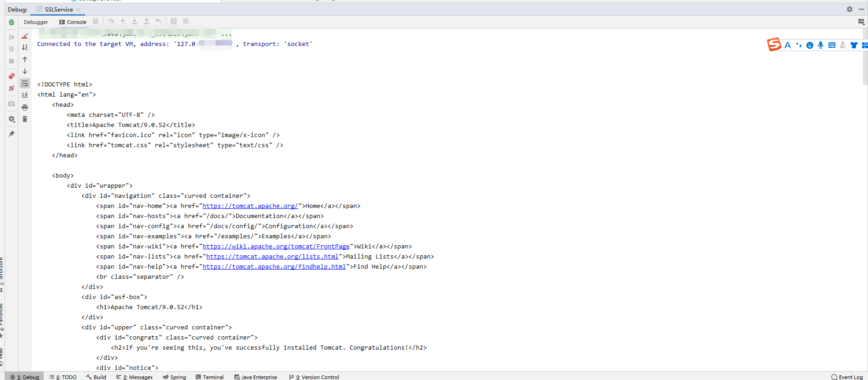Open the tomcat.apache.org/findhelp.html link
This screenshot has height=380, width=868.
tap(274, 267)
